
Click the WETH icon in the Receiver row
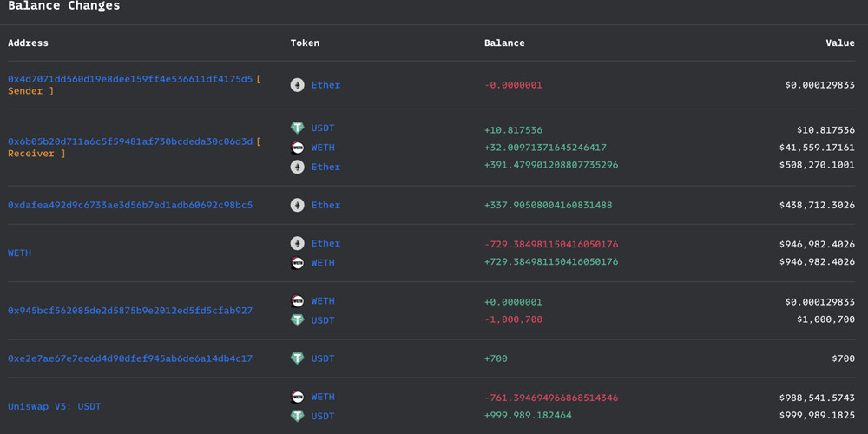click(298, 148)
